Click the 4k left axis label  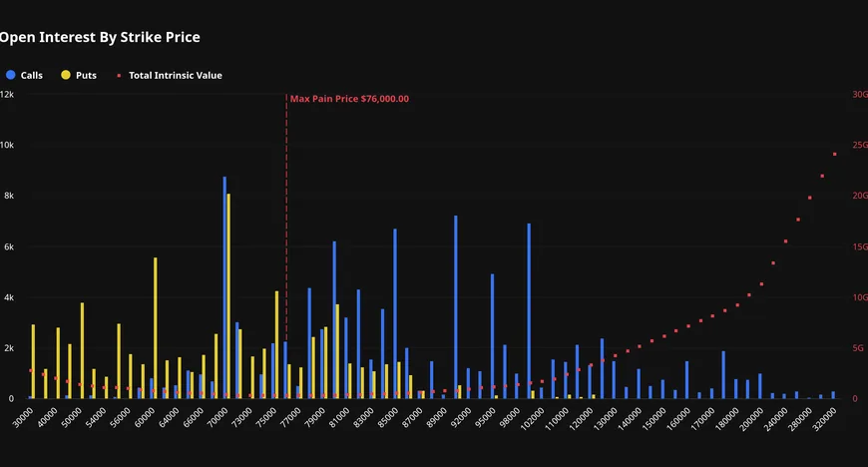pos(9,297)
